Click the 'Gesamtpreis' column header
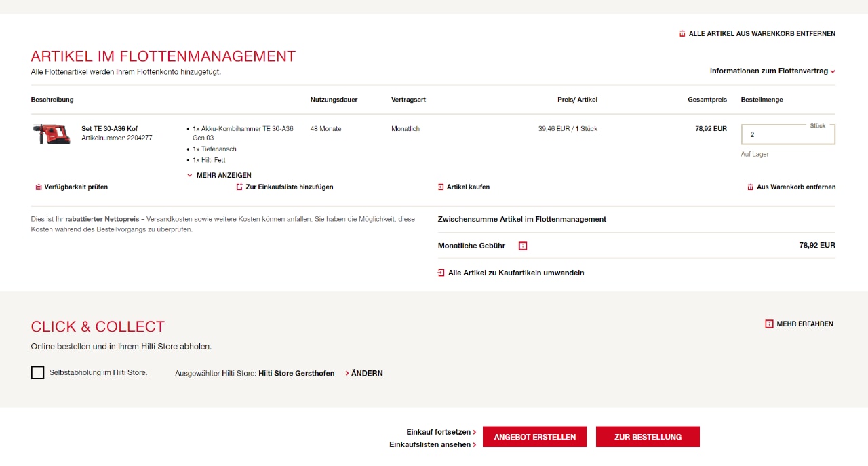 pyautogui.click(x=707, y=100)
